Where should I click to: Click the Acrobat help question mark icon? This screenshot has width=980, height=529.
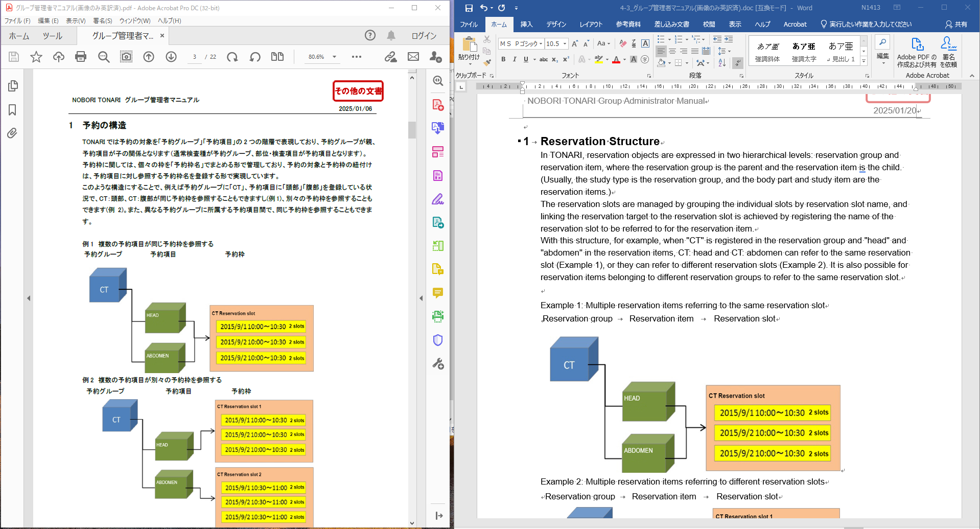click(370, 35)
